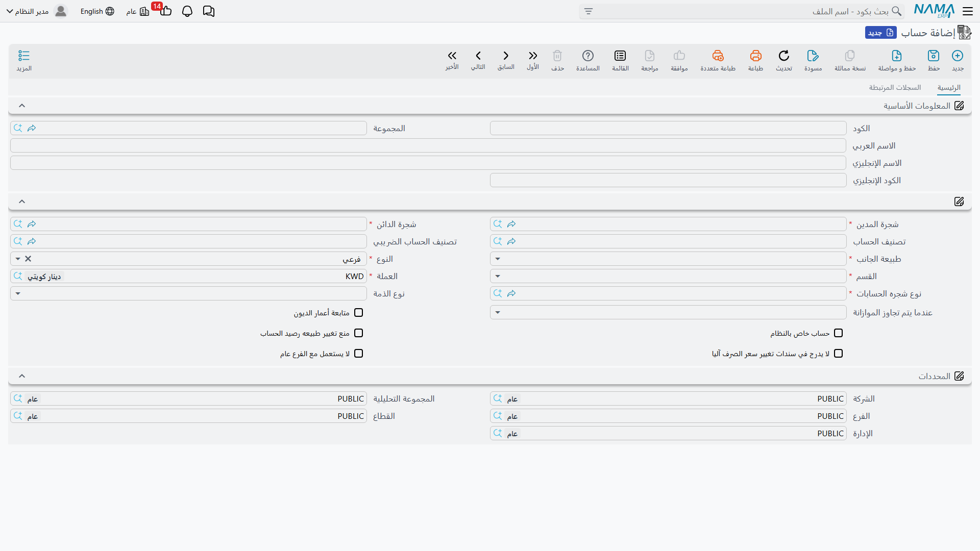Click the blue جديد status badge
Viewport: 980px width, 551px height.
tap(880, 33)
